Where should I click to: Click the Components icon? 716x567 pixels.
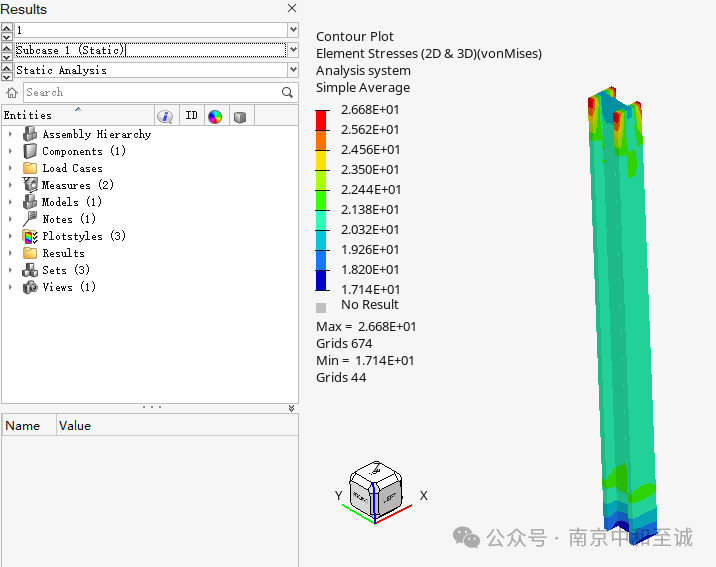point(30,151)
